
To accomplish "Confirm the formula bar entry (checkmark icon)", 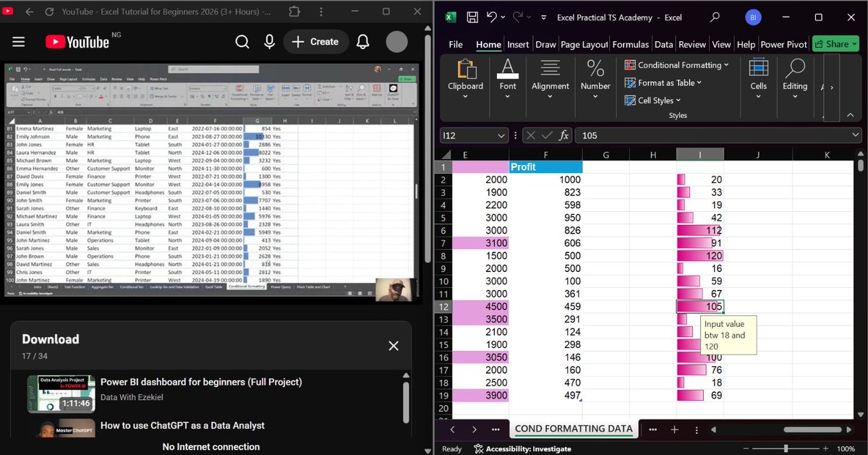I will (548, 135).
